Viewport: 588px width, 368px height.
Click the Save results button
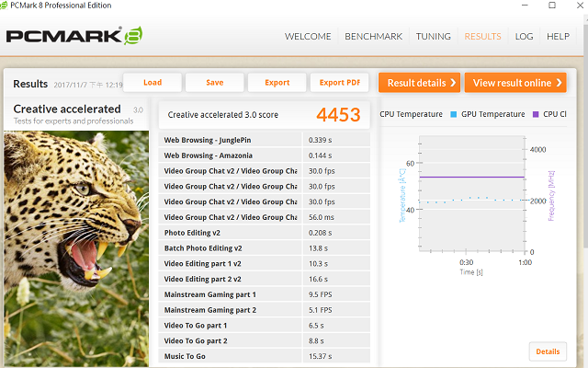214,82
